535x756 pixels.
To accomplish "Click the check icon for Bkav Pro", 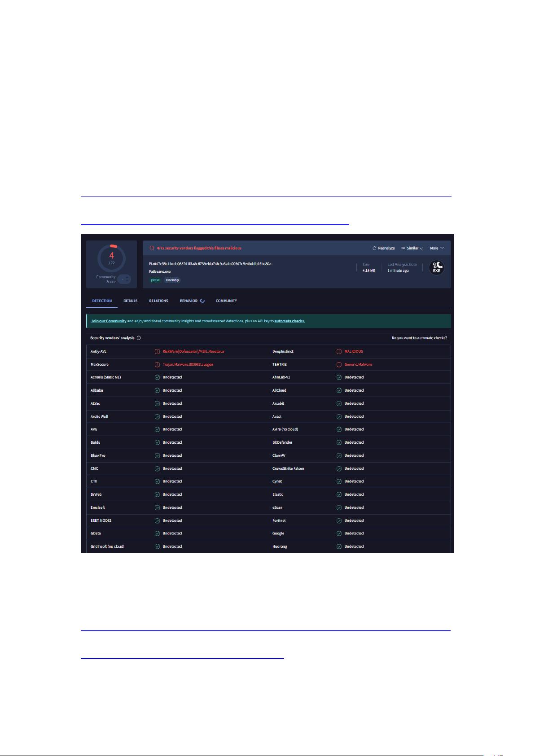I will point(157,455).
